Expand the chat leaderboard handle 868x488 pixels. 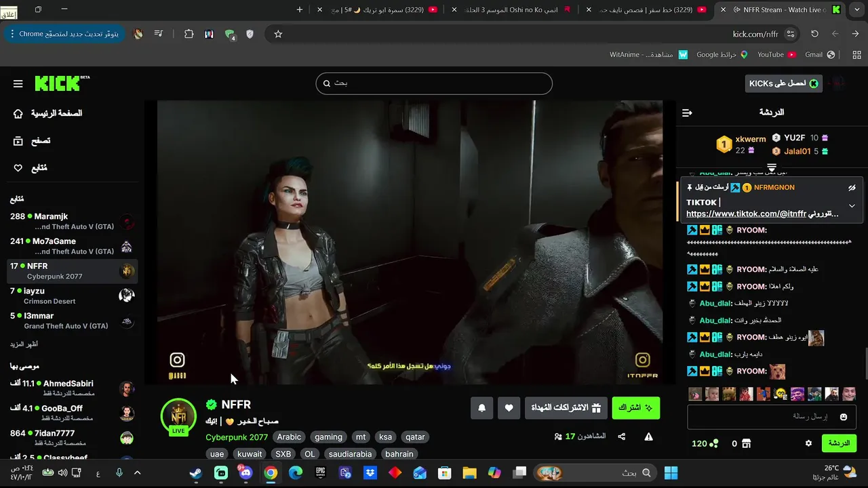point(772,167)
